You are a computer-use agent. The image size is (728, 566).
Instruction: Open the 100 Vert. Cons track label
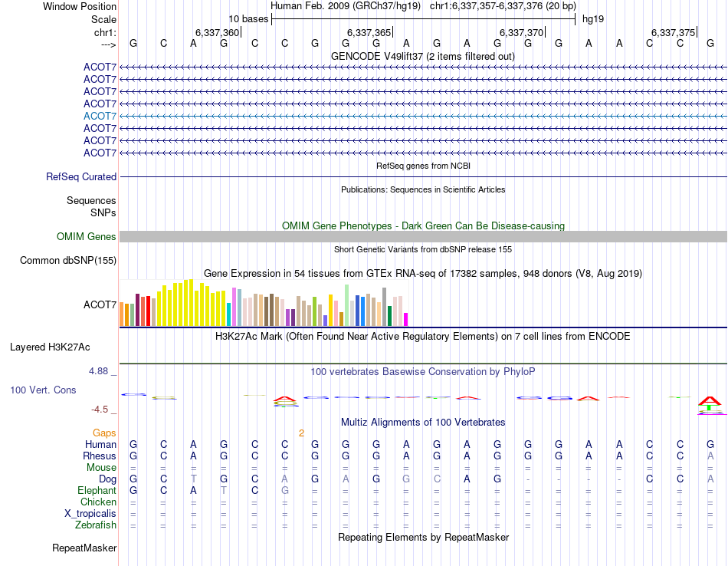(43, 390)
